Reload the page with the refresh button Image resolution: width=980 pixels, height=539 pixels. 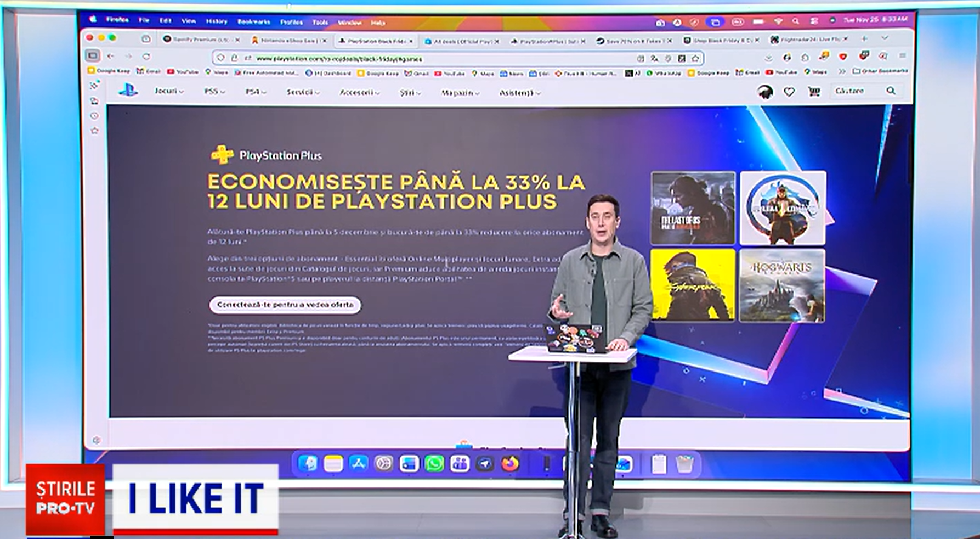(x=146, y=56)
